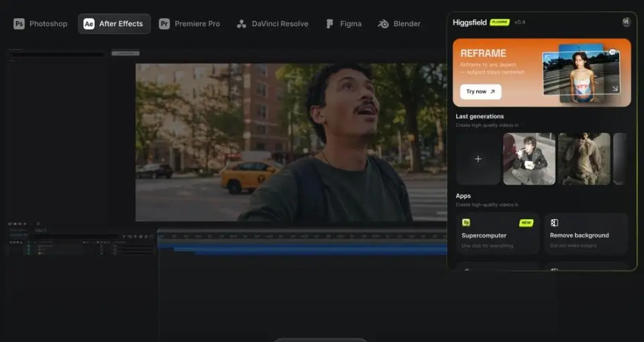Viewport: 644px width, 342px height.
Task: Click the NEW badge on Supercomputer
Action: [526, 223]
